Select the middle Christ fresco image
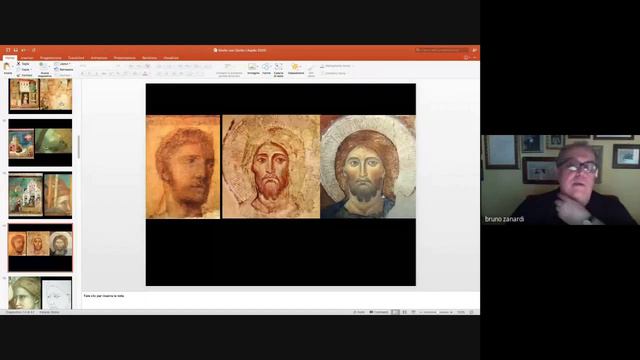The width and height of the screenshot is (640, 360). (x=271, y=167)
